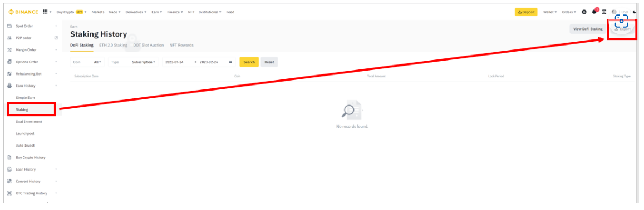Viewport: 644px width, 210px height.
Task: Open the Earn dropdown menu
Action: click(156, 12)
